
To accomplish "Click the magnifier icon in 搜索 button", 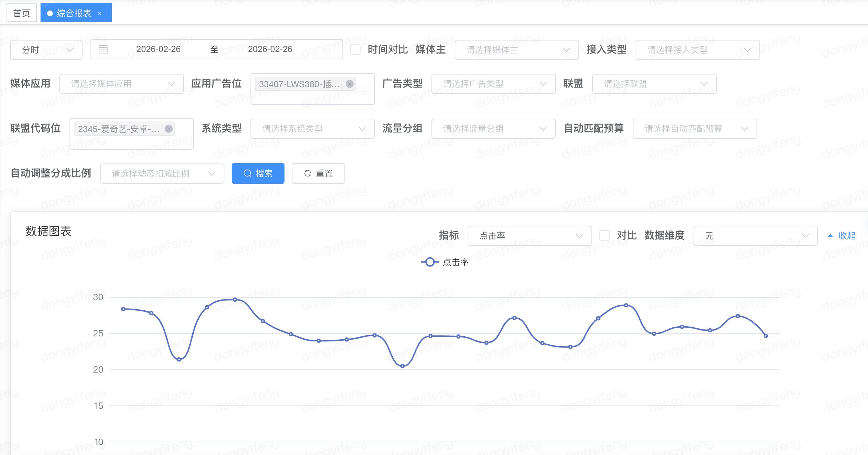I will click(248, 173).
